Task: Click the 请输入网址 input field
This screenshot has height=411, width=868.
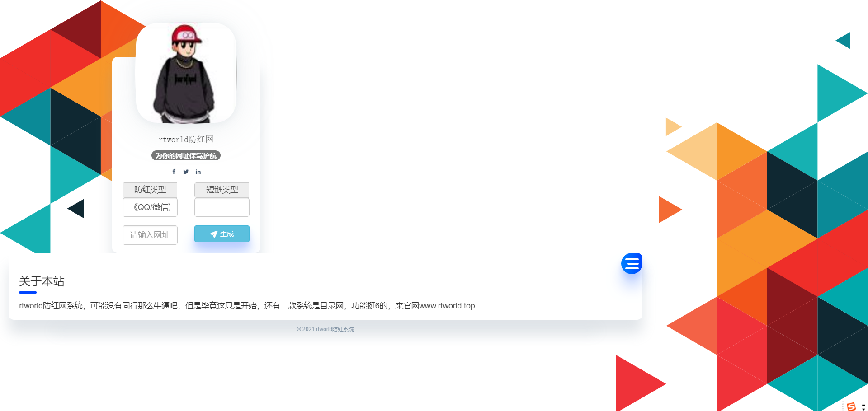Action: (x=150, y=235)
